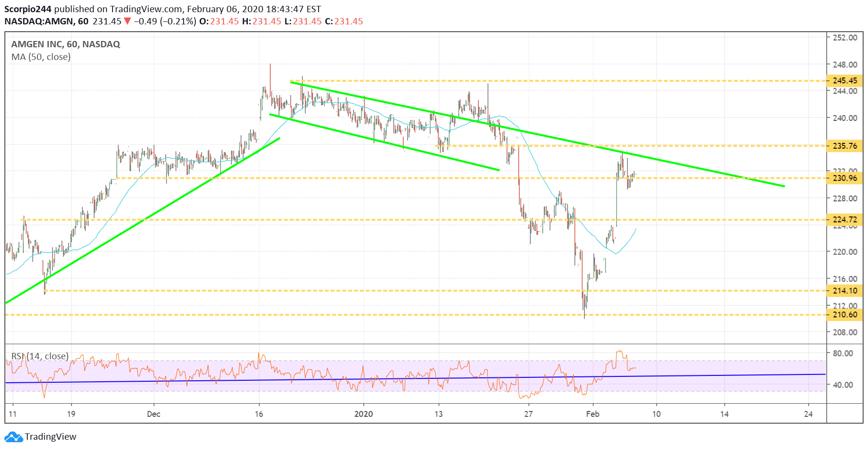Click the 2020 date on time axis
The height and width of the screenshot is (450, 868).
[363, 414]
